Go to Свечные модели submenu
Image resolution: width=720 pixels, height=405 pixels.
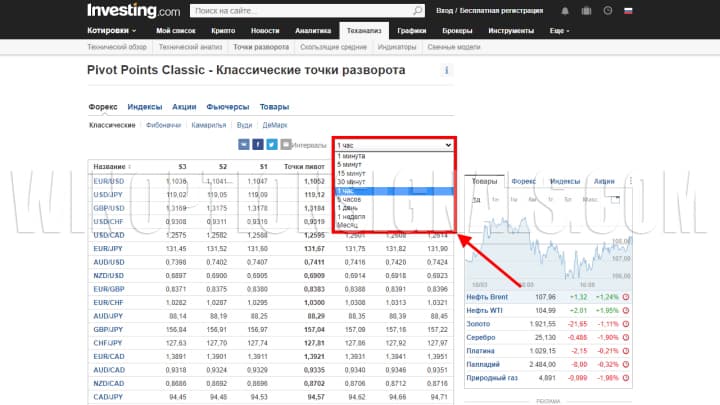454,47
